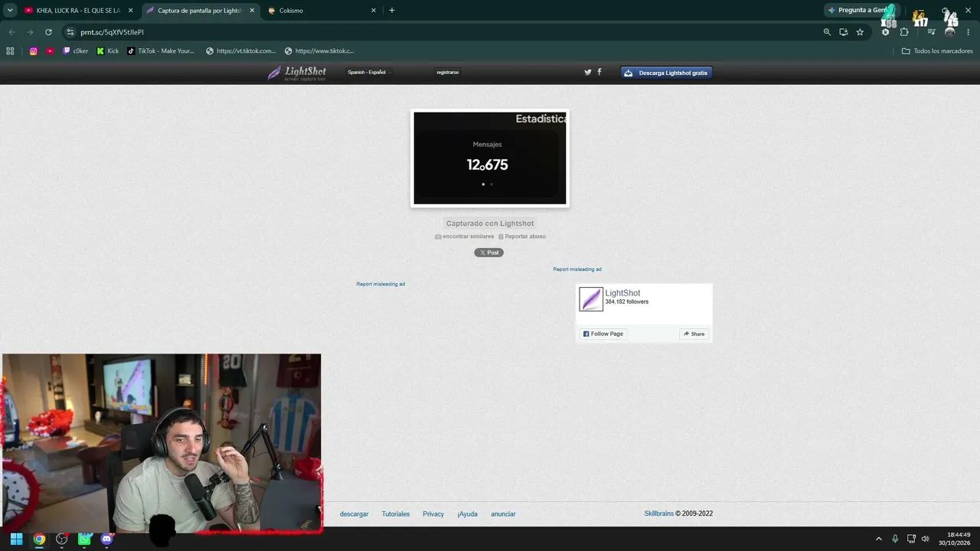This screenshot has width=980, height=551.
Task: Click the Twitter icon in the Lightshot header
Action: (x=588, y=72)
